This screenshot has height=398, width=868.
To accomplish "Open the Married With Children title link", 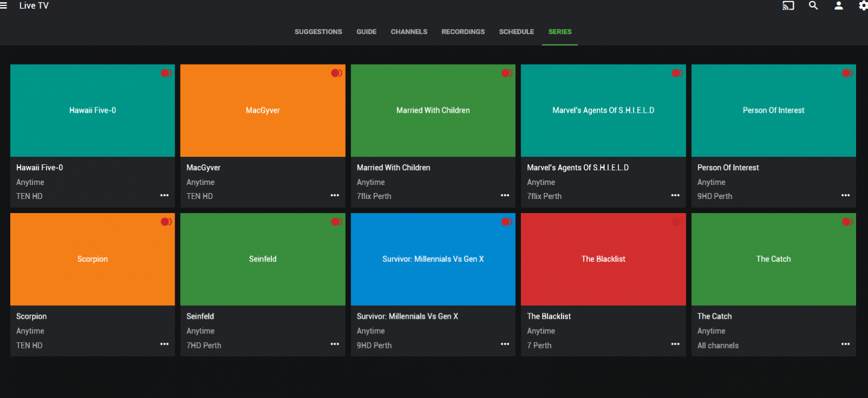I will pos(393,168).
